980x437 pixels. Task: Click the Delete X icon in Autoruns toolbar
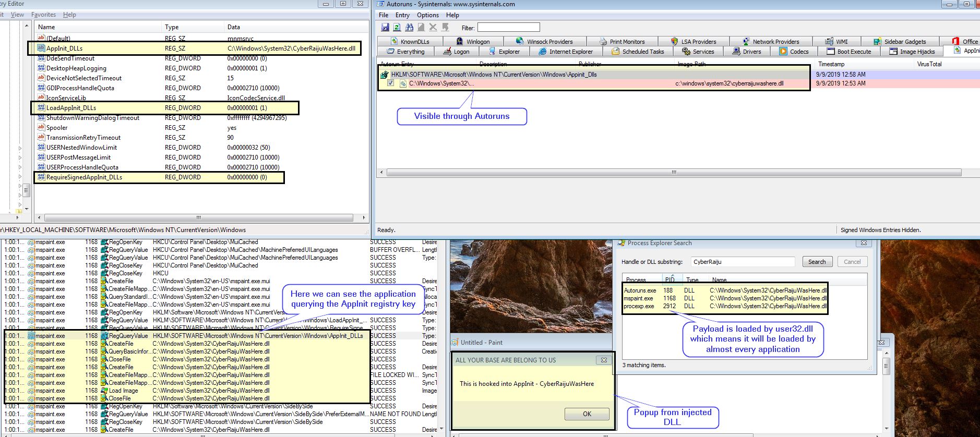433,27
